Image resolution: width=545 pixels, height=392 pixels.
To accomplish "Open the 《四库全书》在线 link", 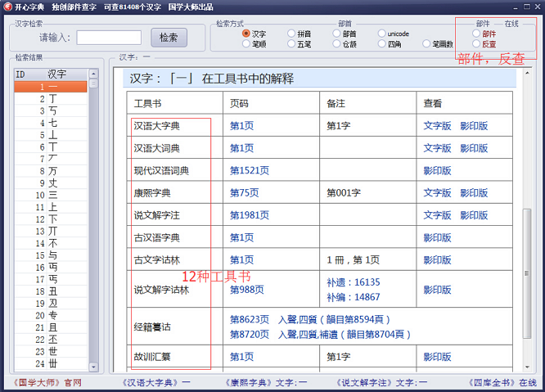I will coord(502,383).
